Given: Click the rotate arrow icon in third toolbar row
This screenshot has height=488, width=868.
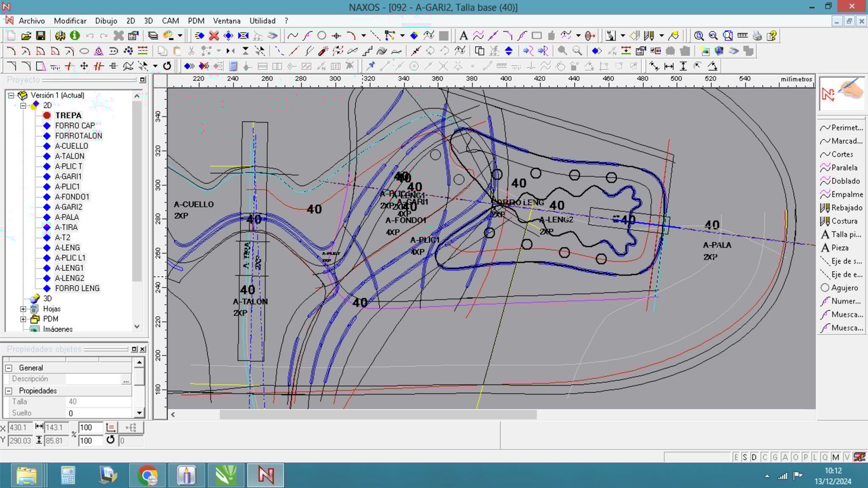Looking at the screenshot, I should 167,66.
